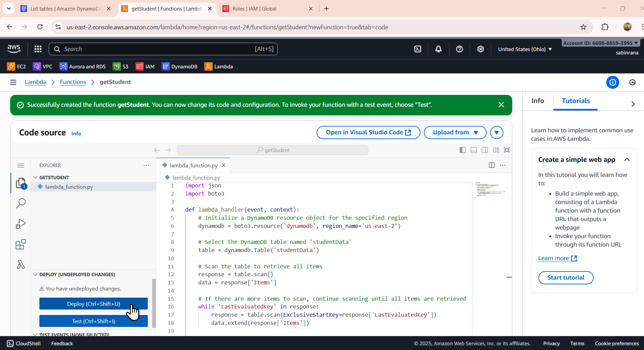
Task: Open the Search sidebar icon
Action: (x=21, y=203)
